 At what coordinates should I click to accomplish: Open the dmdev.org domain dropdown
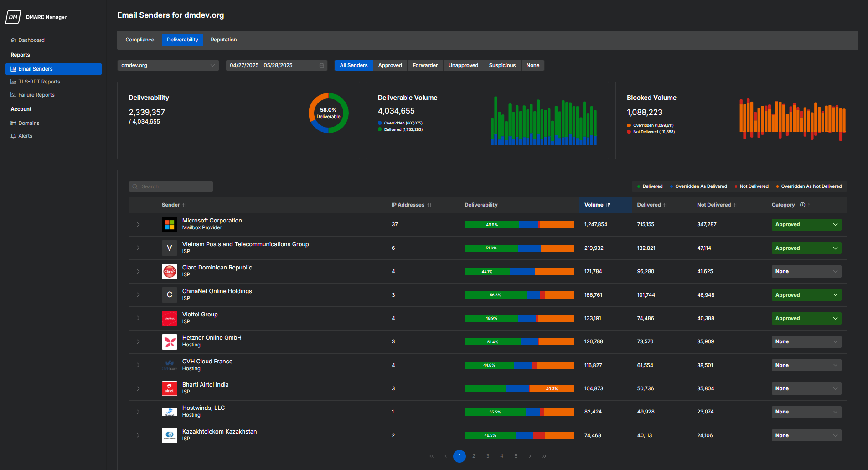(x=168, y=66)
